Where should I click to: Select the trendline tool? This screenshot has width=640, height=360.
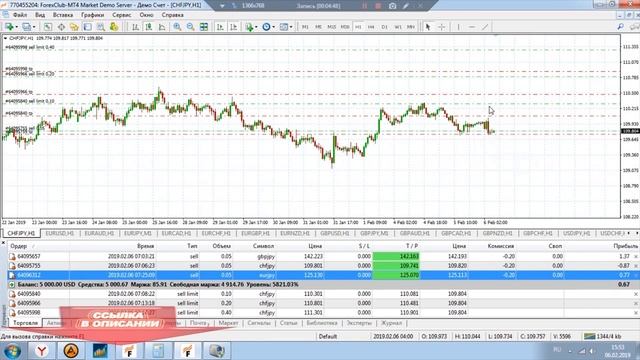pos(485,27)
